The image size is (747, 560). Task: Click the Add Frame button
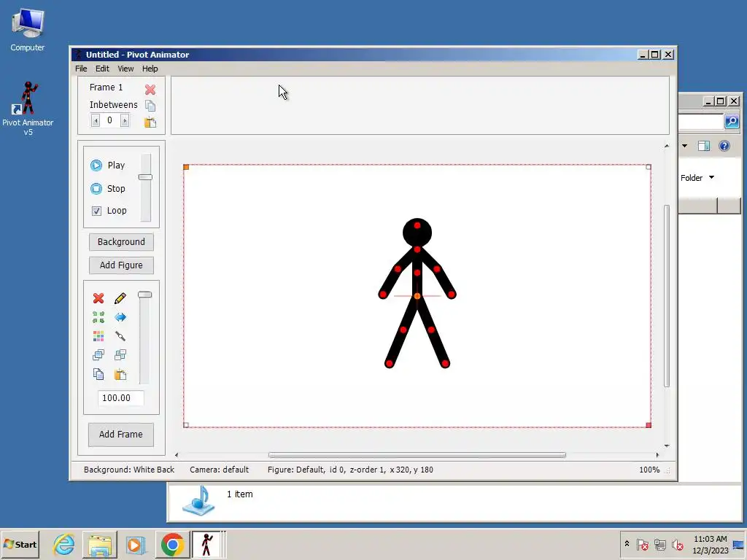click(121, 435)
